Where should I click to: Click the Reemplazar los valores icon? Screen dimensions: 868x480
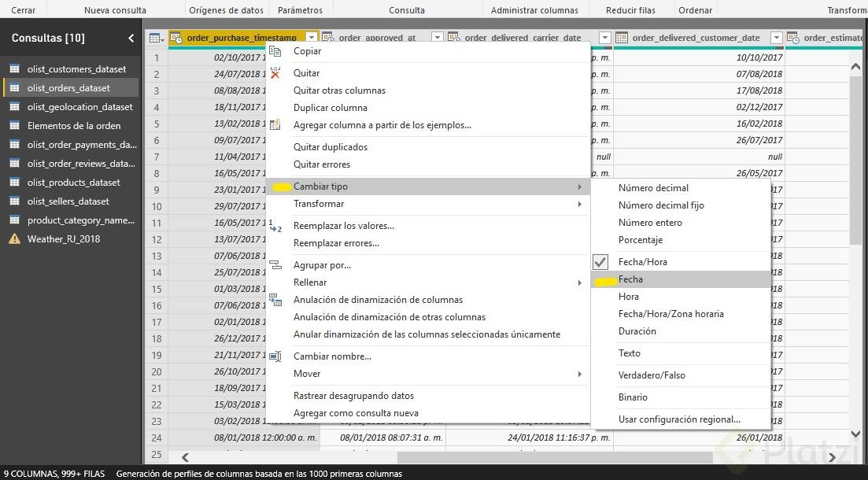pos(275,226)
